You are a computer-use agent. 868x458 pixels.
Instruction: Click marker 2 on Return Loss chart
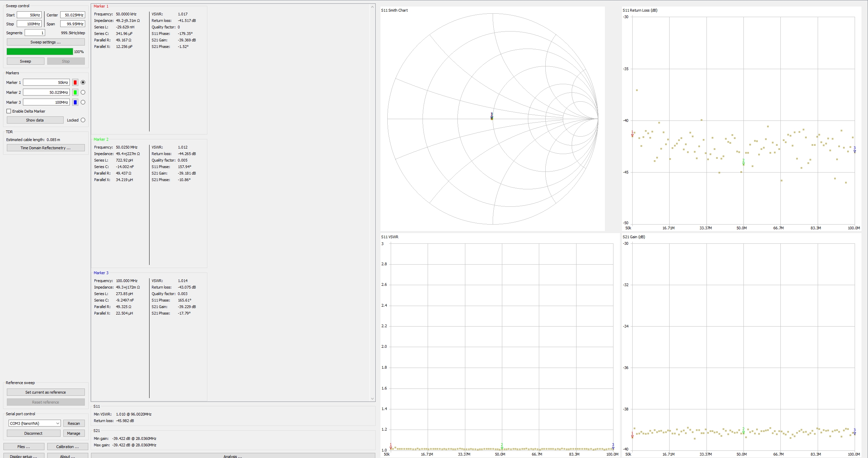743,163
